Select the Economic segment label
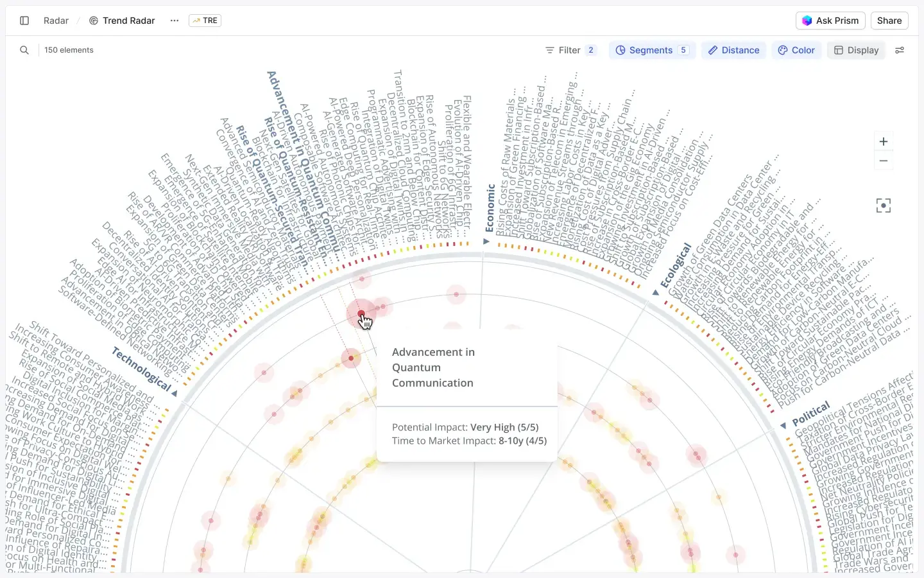924x578 pixels. 490,208
